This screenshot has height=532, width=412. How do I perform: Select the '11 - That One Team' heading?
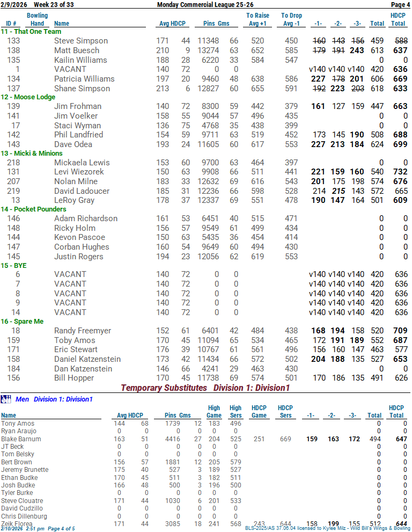[x=31, y=32]
